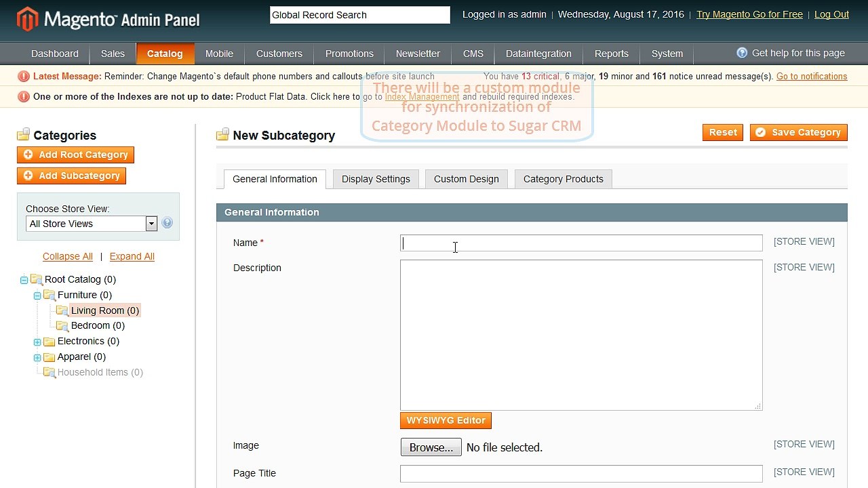Switch to Category Products tab
The height and width of the screenshot is (488, 868).
point(563,179)
